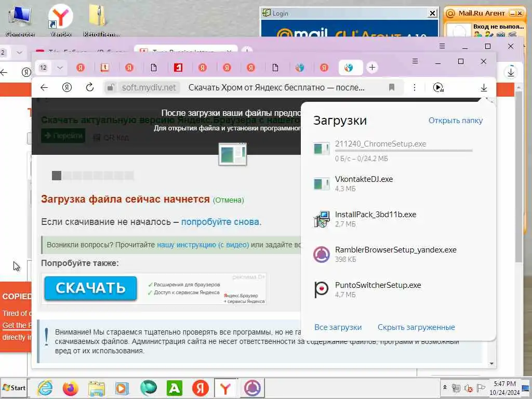This screenshot has width=532, height=399.
Task: Click the Rambler browser purple file icon
Action: [321, 255]
